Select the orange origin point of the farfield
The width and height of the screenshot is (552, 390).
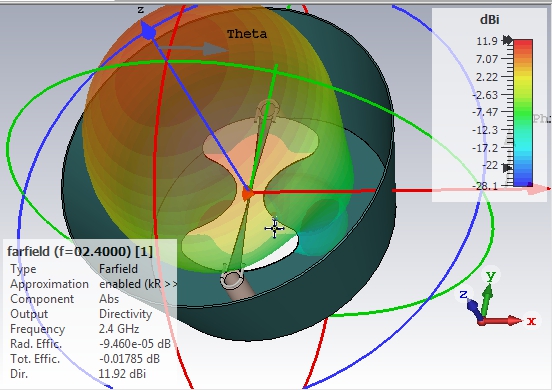pos(247,194)
